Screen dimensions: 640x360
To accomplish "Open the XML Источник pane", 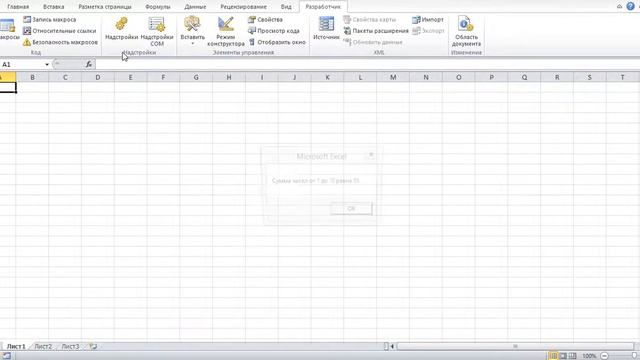I will click(326, 28).
